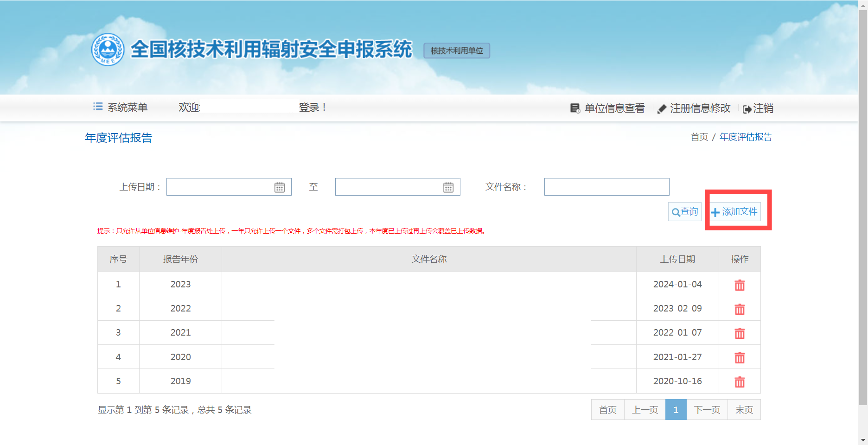Open 注册信息修改 registration edit

click(694, 108)
